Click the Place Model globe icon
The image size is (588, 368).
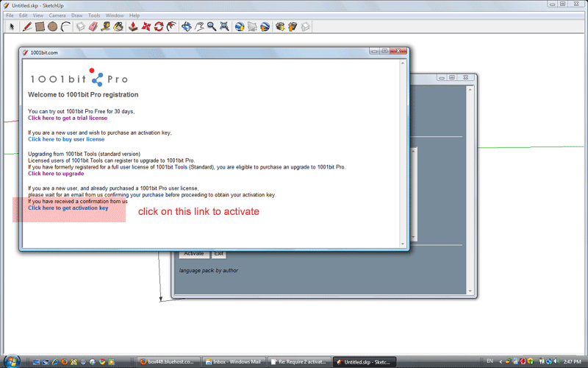click(265, 26)
